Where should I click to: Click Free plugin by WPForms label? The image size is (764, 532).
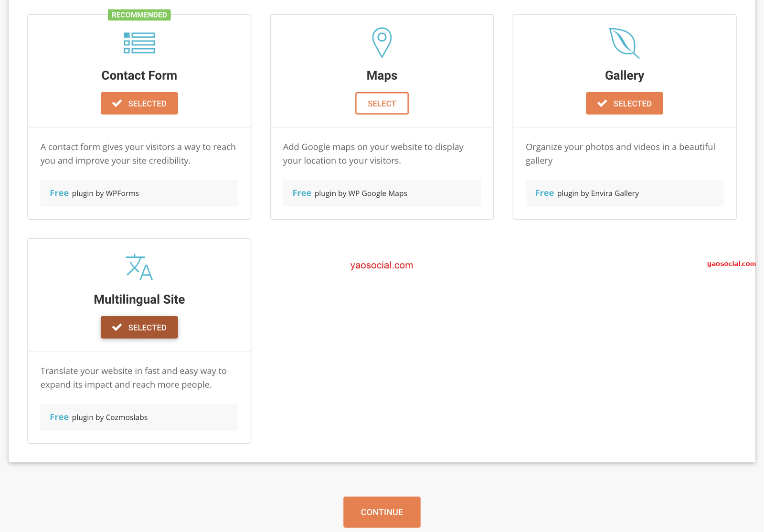click(95, 193)
